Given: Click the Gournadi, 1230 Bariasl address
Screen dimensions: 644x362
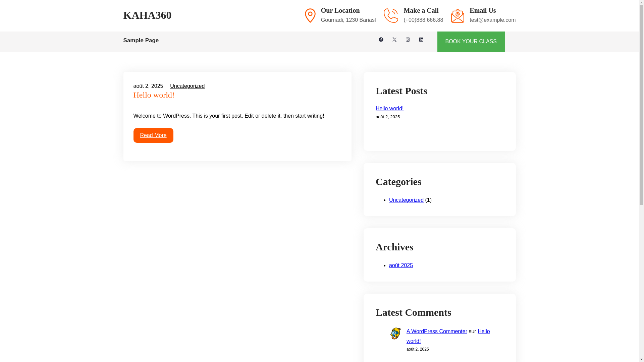Looking at the screenshot, I should click(348, 20).
